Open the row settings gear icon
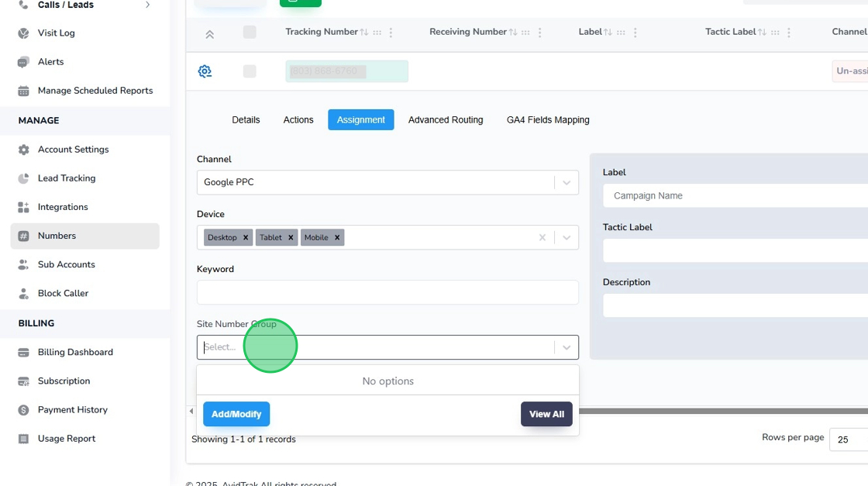868x486 pixels. click(x=205, y=71)
